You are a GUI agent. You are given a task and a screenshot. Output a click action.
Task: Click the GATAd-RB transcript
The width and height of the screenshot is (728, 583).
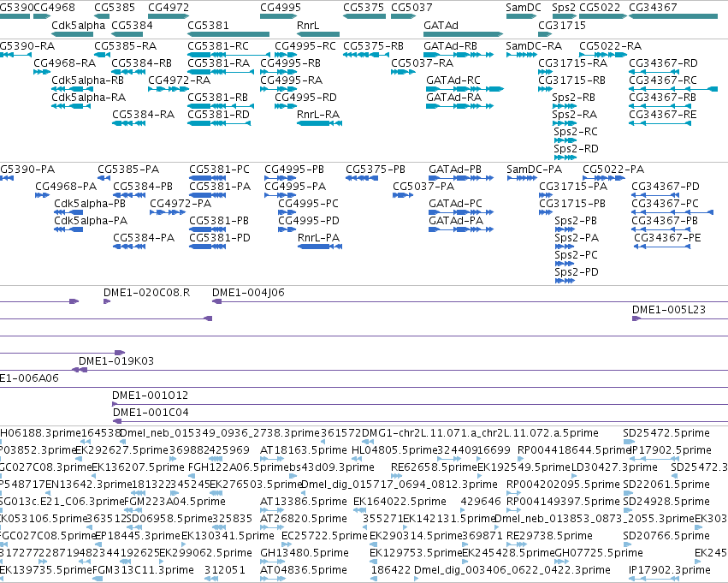click(459, 55)
